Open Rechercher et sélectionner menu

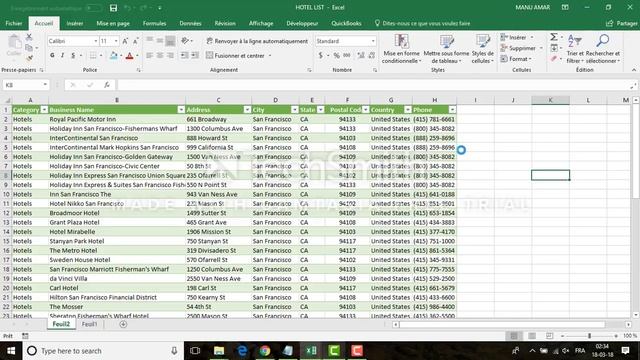[602, 49]
